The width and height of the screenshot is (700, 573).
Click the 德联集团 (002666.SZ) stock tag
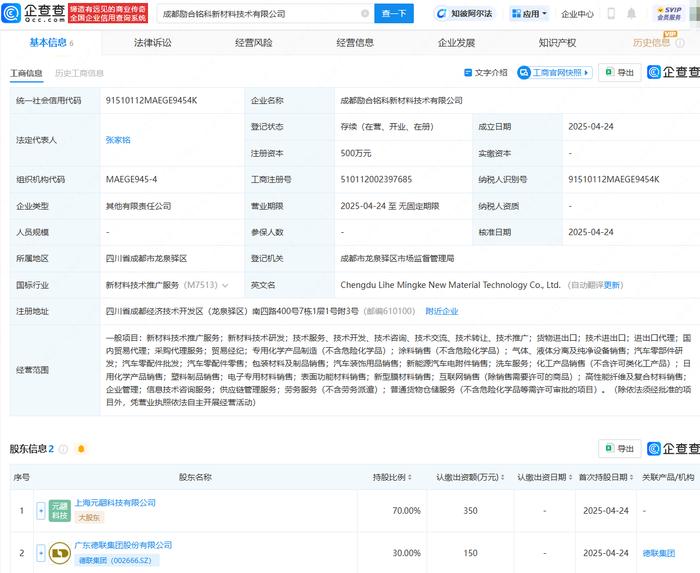pyautogui.click(x=115, y=561)
